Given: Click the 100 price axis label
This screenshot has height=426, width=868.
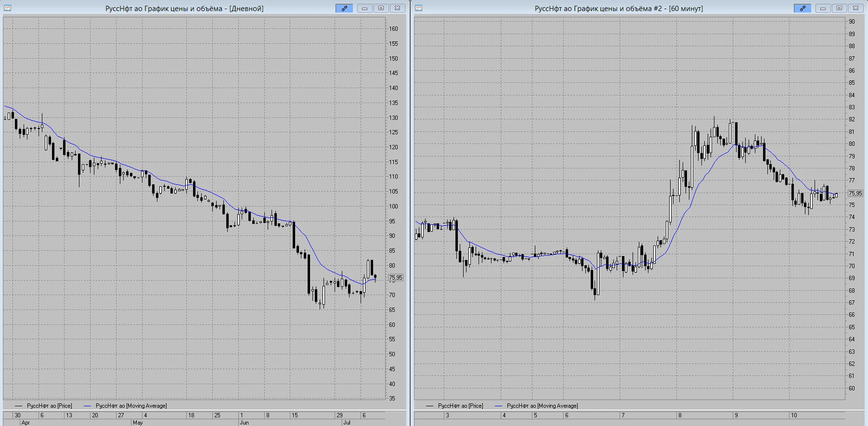Looking at the screenshot, I should pyautogui.click(x=394, y=207).
